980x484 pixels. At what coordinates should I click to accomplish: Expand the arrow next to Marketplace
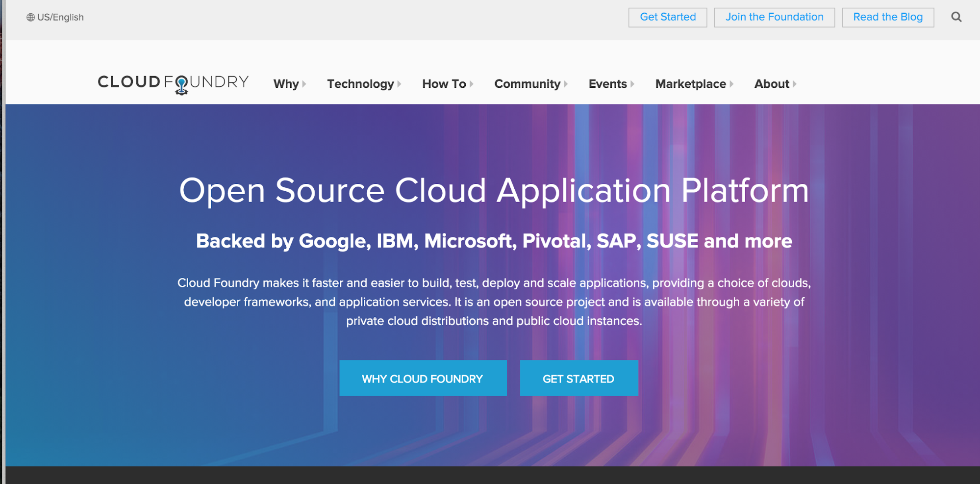(x=731, y=84)
